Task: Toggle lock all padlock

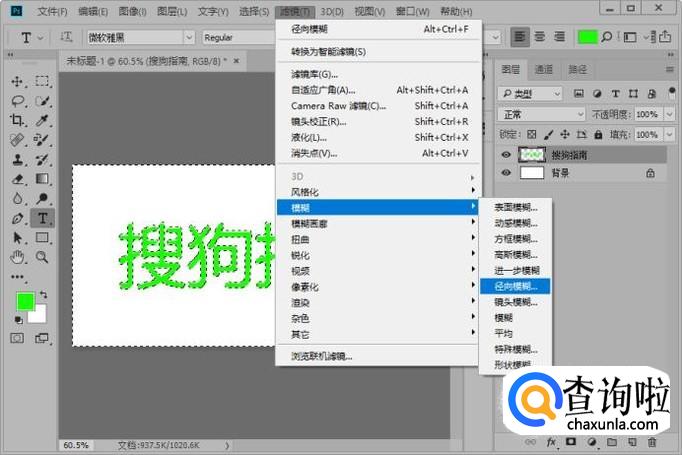Action: [598, 134]
